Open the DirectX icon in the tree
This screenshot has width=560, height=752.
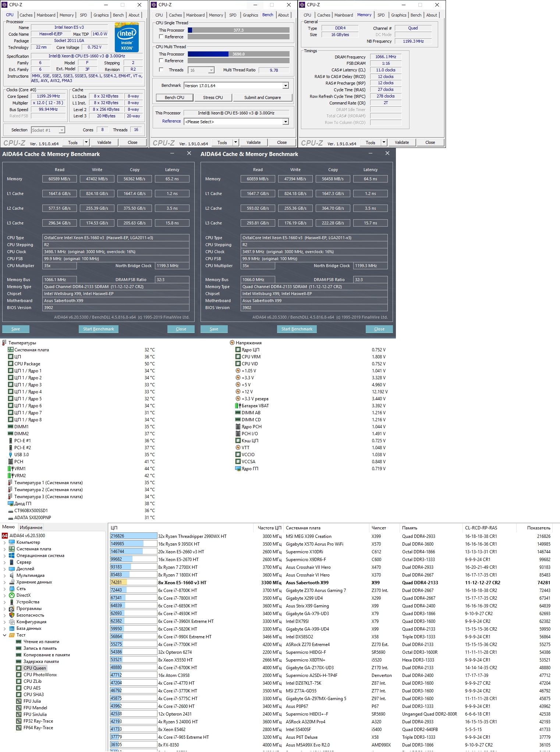coord(12,595)
